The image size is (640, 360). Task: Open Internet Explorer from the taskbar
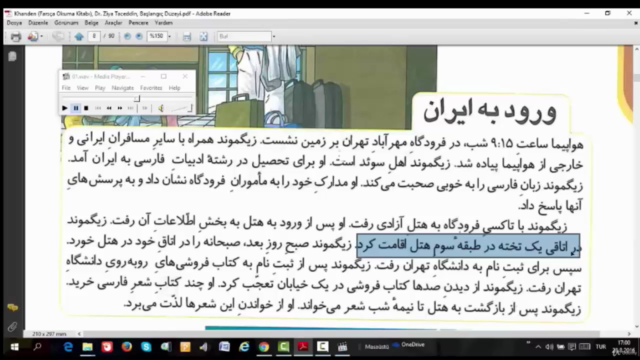point(244,347)
